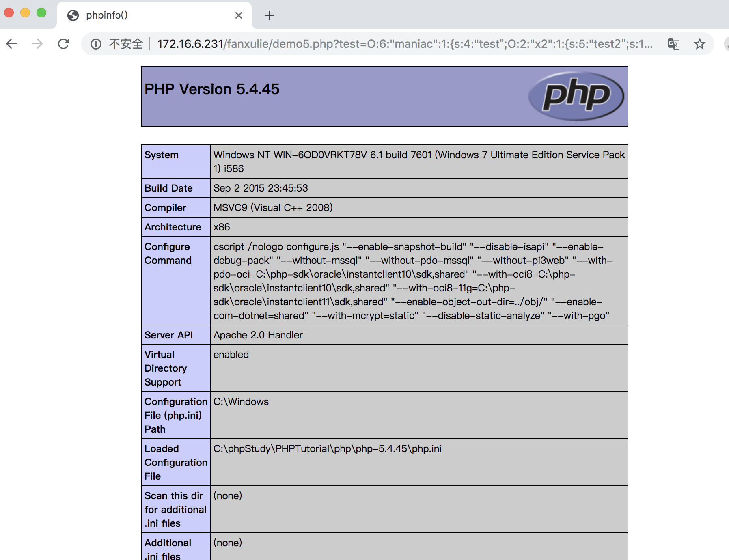Click the phpStudy php.ini path value
Screen dimensions: 729x560
(328, 449)
